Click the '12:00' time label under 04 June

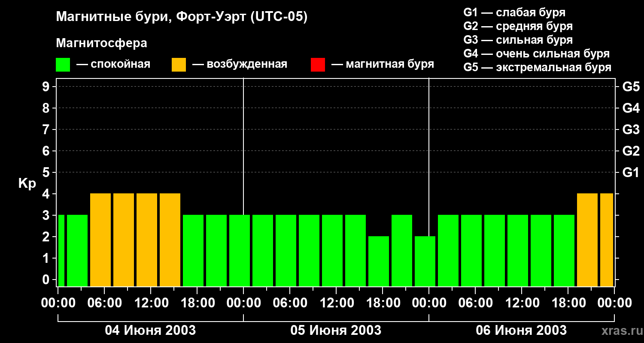tap(151, 303)
